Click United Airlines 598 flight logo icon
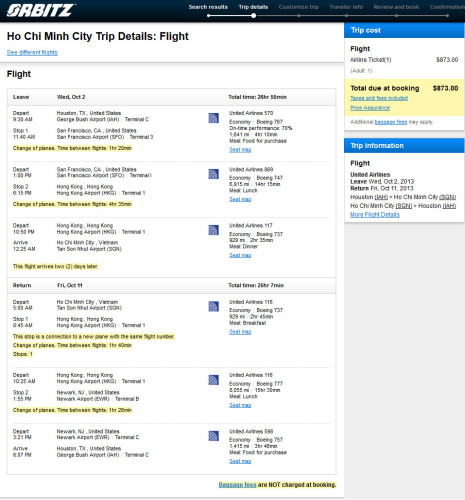465x500 pixels. [213, 436]
